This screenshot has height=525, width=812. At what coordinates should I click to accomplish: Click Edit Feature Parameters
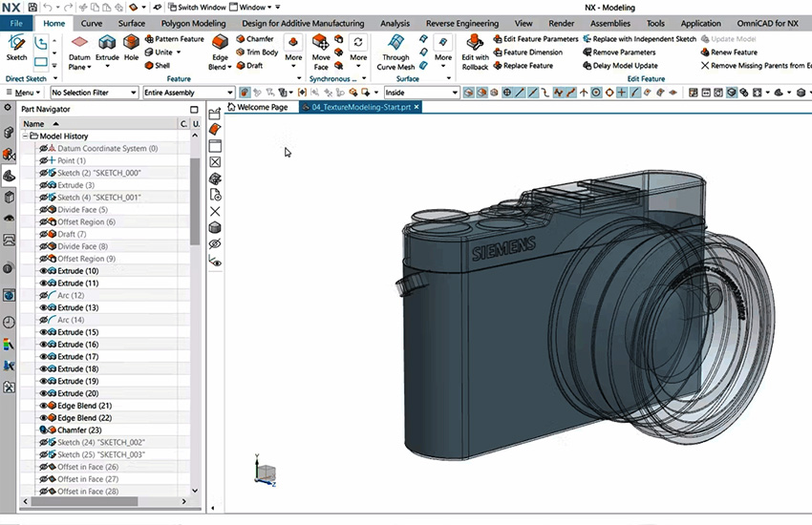(x=536, y=39)
